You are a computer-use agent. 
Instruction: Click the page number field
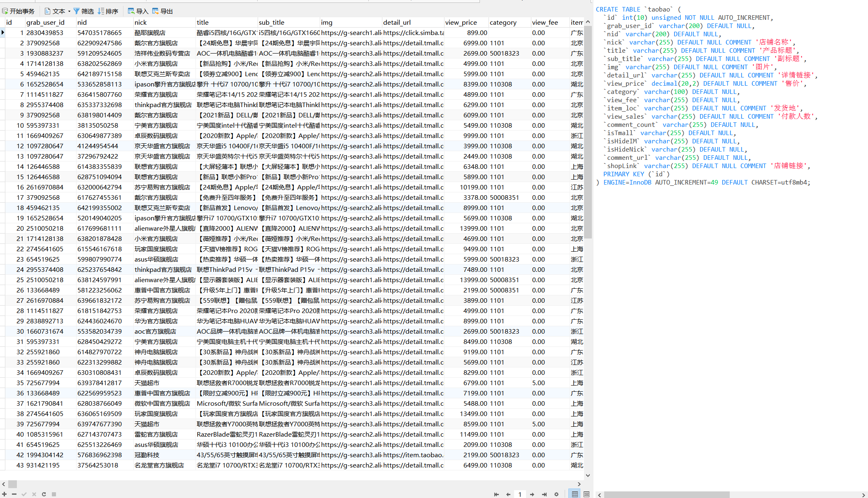(x=520, y=494)
